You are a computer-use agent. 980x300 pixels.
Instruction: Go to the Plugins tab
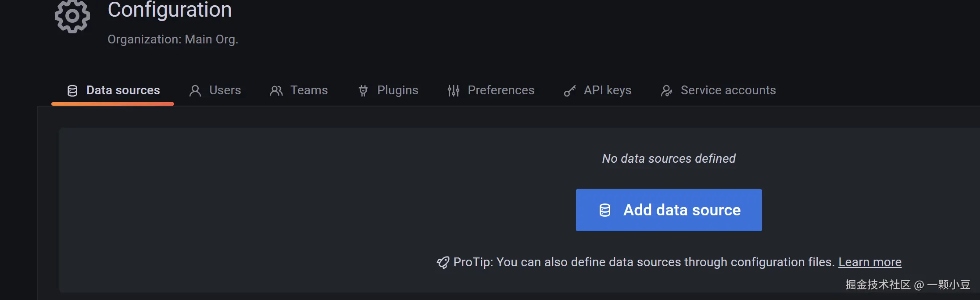tap(397, 90)
